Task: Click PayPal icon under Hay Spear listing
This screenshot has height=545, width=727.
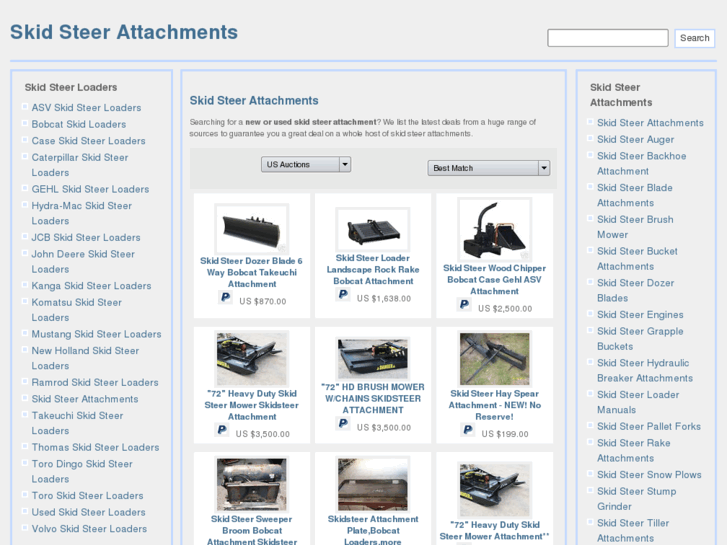Action: (468, 430)
